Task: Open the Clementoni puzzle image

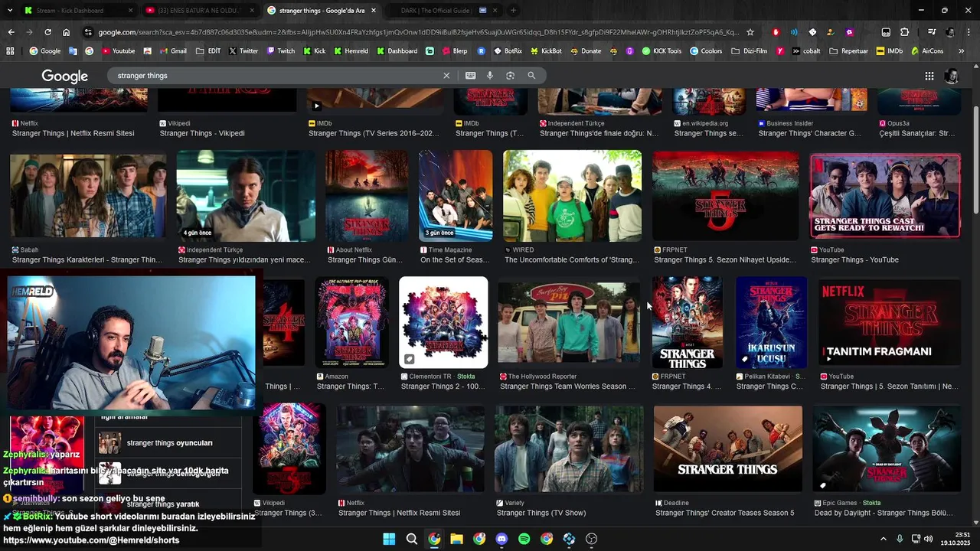Action: (x=443, y=322)
